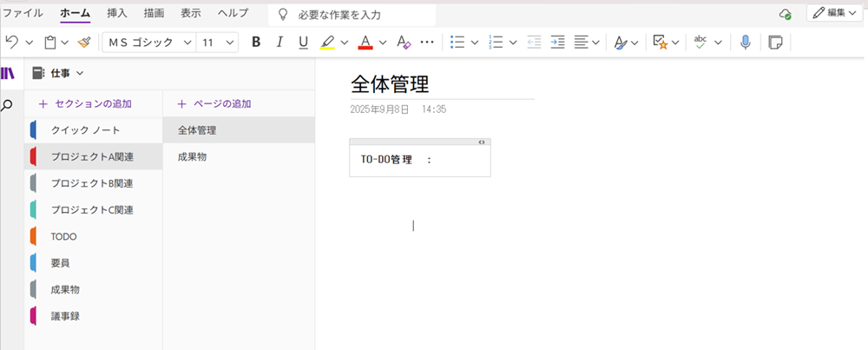
Task: Open the numbered list style dropdown
Action: (513, 42)
